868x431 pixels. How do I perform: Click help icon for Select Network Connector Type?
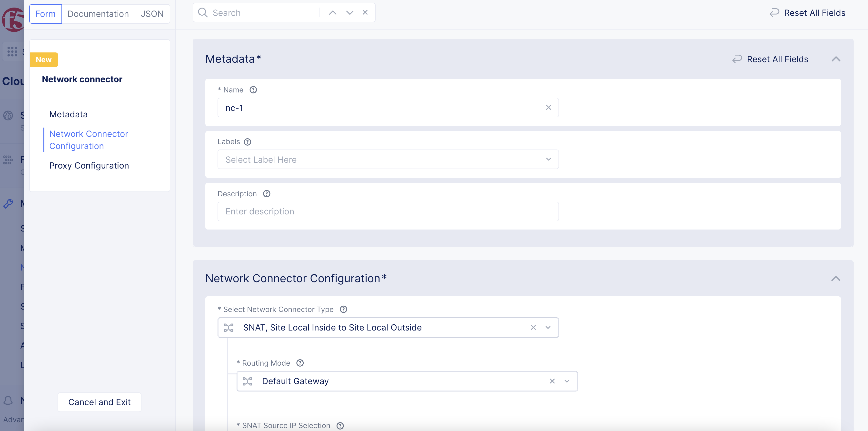coord(343,309)
